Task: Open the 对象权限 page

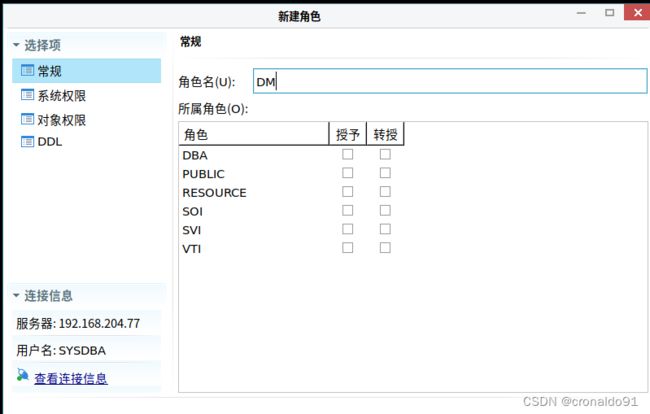Action: (x=62, y=120)
